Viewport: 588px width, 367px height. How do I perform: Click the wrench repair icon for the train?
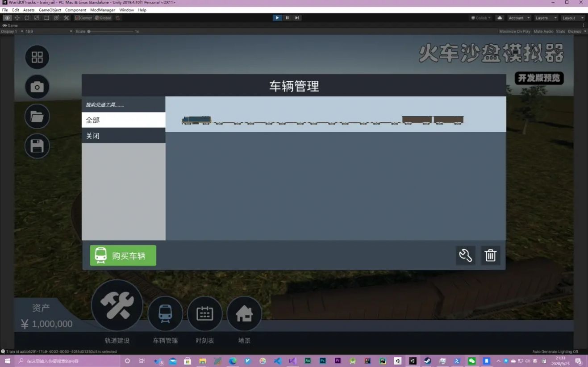click(465, 255)
